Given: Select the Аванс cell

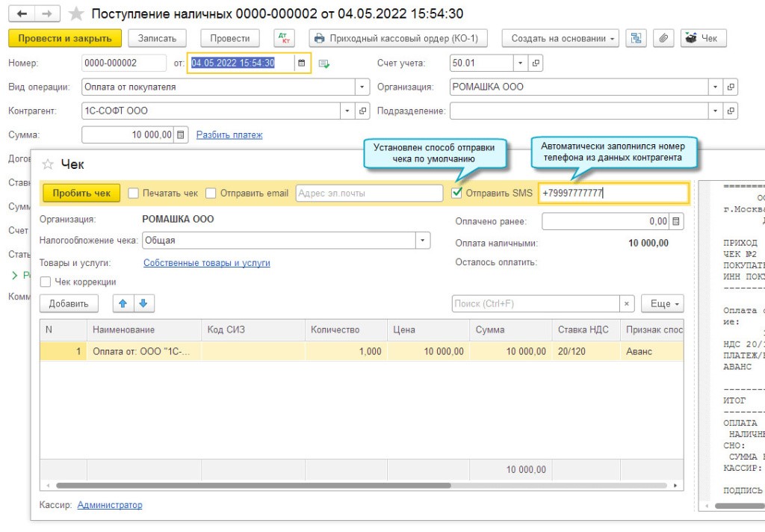Looking at the screenshot, I should [651, 351].
